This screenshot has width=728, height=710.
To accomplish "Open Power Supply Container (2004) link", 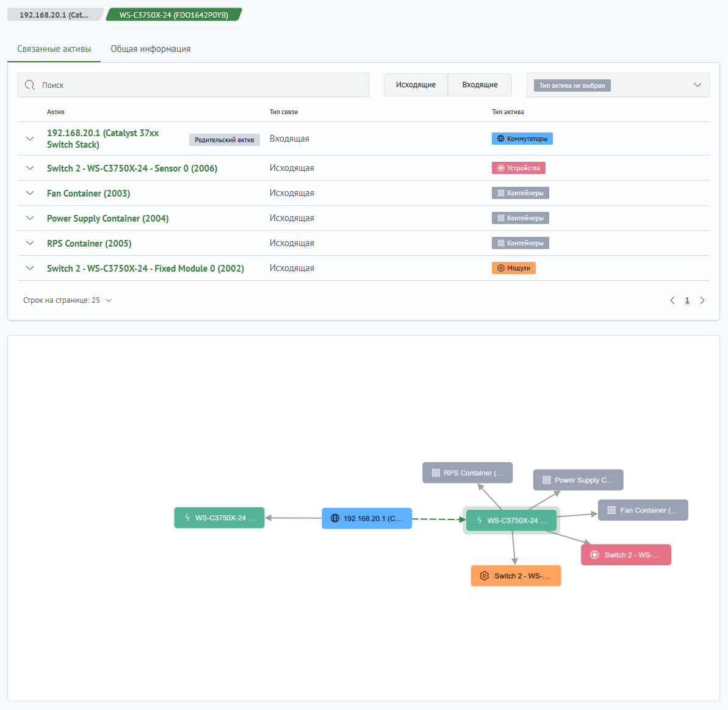I will [108, 218].
